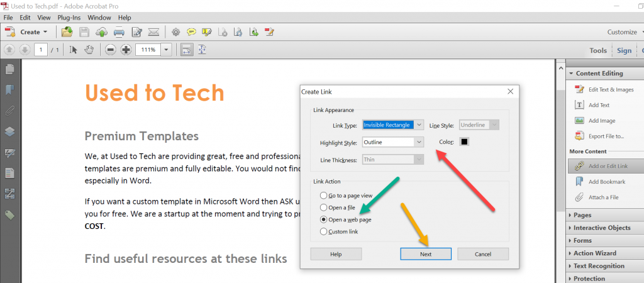Open the Help menu
644x283 pixels.
tap(125, 18)
